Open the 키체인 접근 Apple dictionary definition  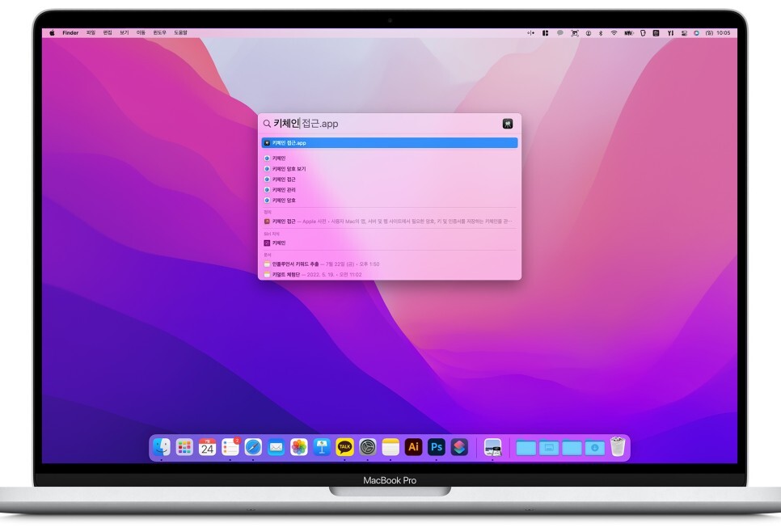[x=390, y=222]
